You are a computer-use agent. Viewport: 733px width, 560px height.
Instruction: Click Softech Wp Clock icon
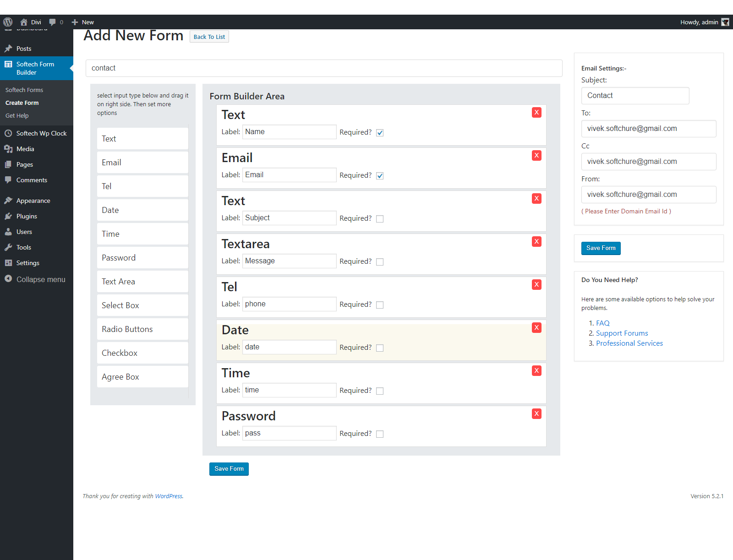click(8, 133)
